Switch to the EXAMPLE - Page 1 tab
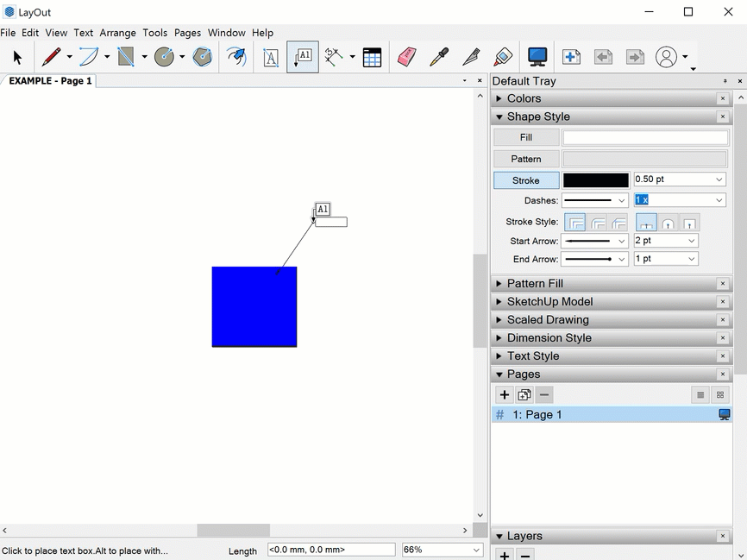 [x=48, y=80]
